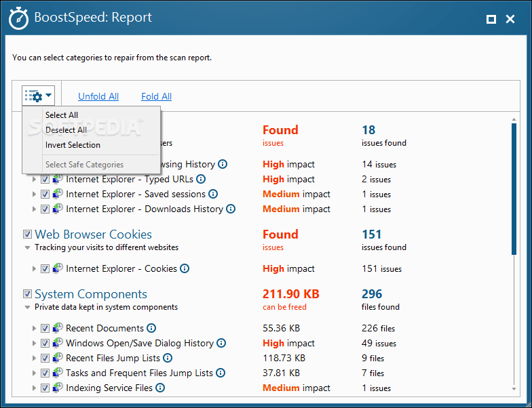Show info for Internet Explorer Cookies
Screen dimensions: 532x408
click(185, 268)
